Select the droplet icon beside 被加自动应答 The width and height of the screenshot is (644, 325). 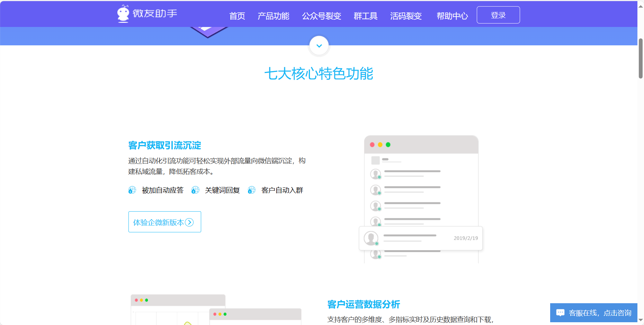132,190
